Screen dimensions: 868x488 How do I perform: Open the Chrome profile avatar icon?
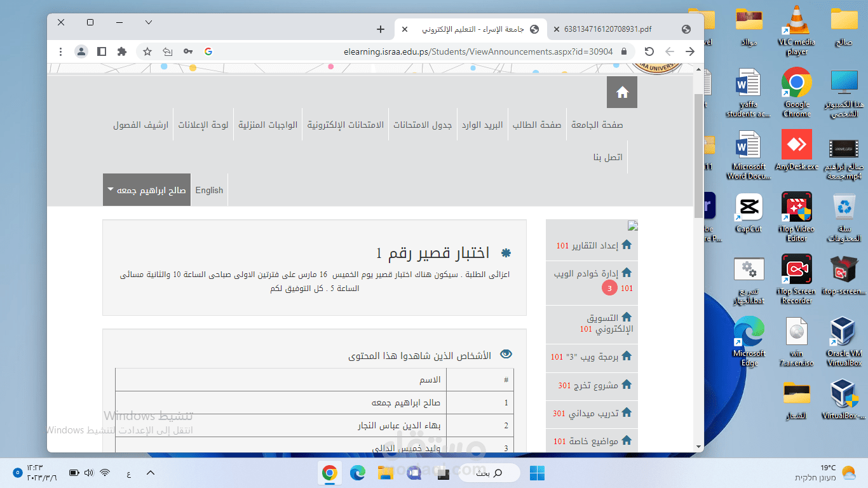pyautogui.click(x=81, y=51)
